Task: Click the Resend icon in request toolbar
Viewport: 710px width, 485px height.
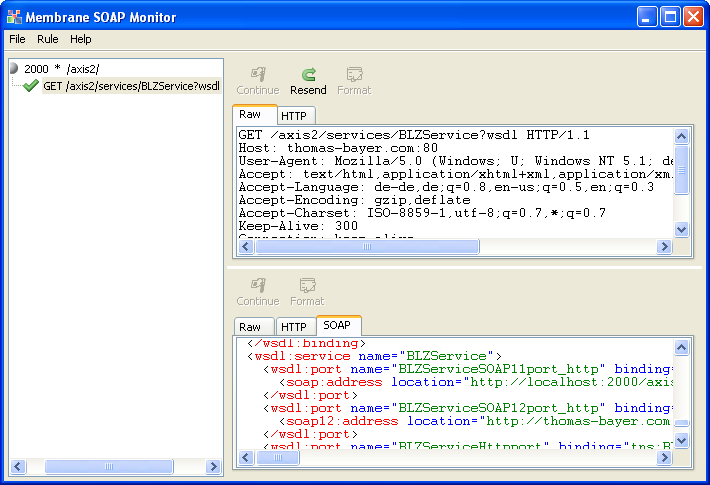Action: [308, 74]
